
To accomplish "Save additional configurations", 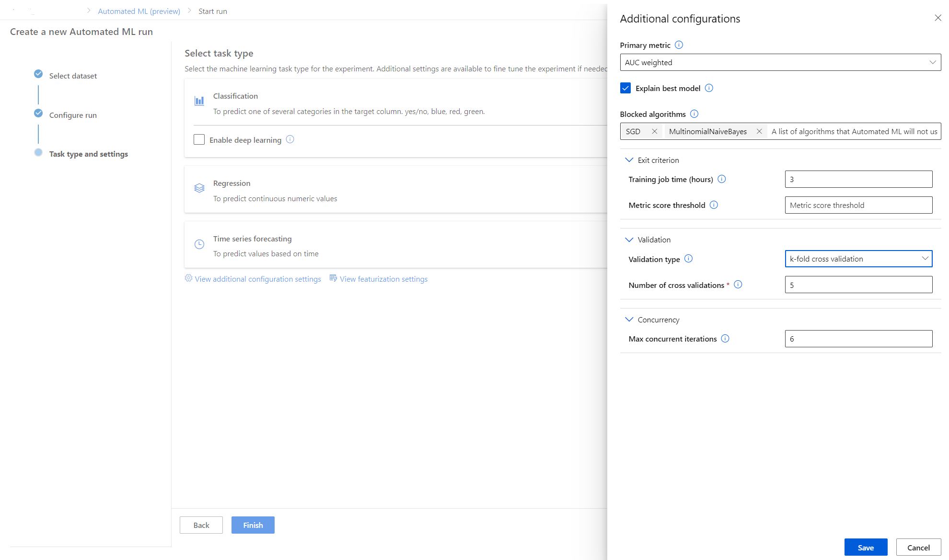I will point(865,548).
